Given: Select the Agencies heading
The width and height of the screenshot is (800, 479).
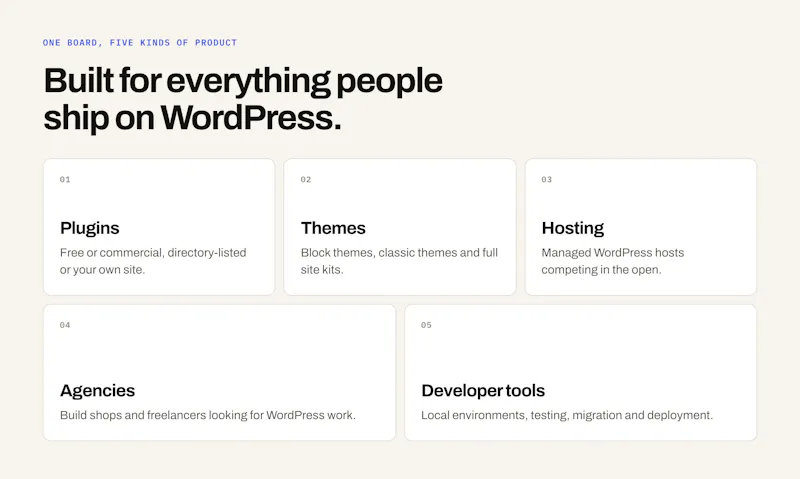Looking at the screenshot, I should [97, 391].
